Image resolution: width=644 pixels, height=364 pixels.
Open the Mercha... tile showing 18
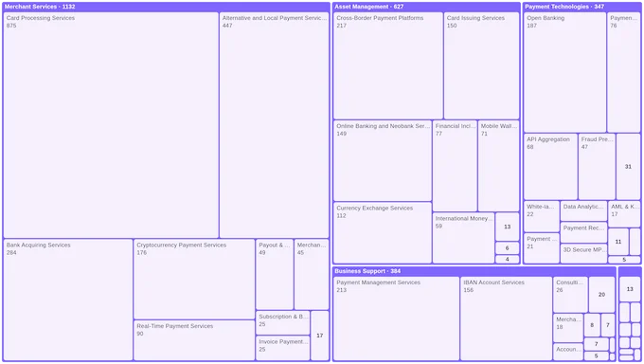click(x=568, y=327)
